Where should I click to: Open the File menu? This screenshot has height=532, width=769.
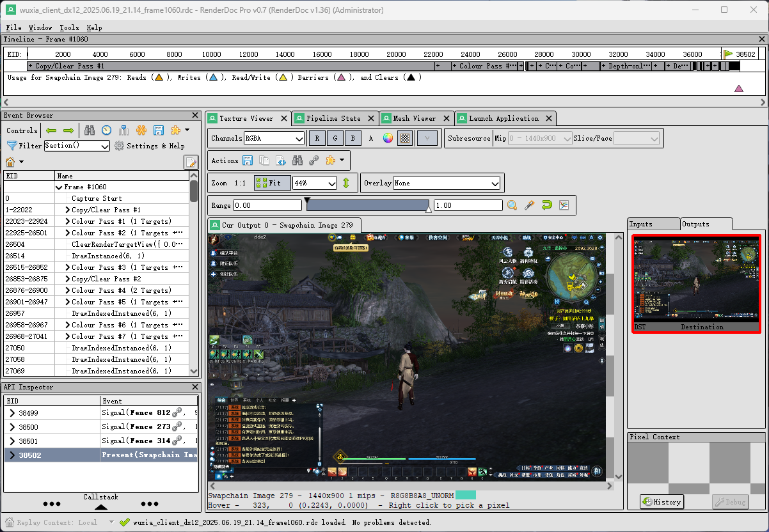pos(13,27)
